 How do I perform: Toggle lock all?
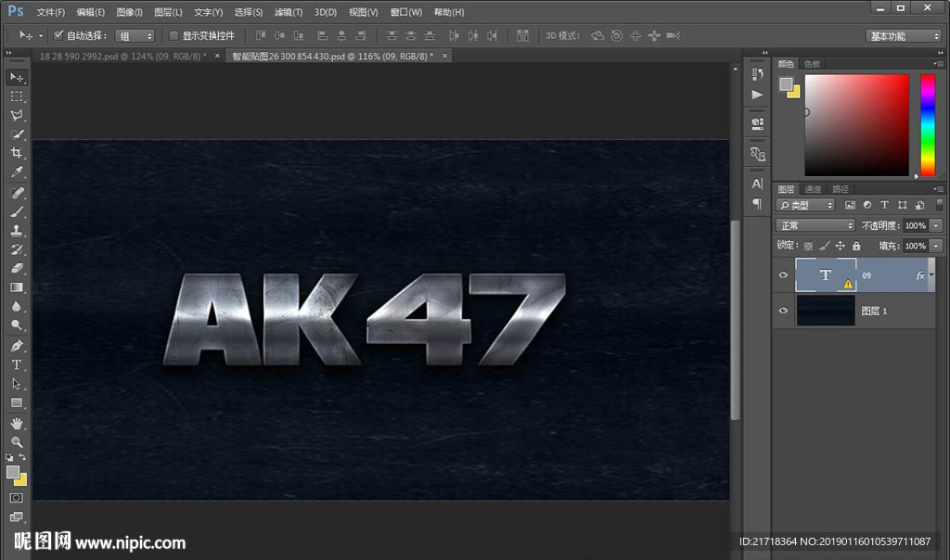[856, 246]
